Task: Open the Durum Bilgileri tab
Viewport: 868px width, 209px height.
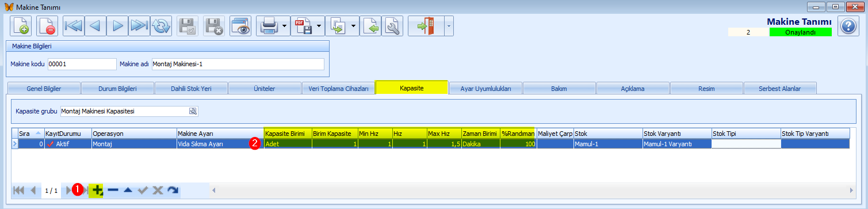Action: point(117,88)
